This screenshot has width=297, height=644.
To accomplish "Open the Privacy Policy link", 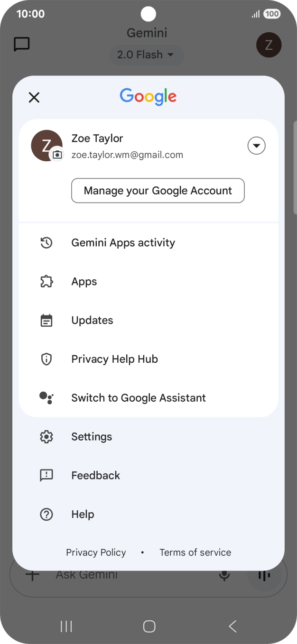I will [96, 552].
